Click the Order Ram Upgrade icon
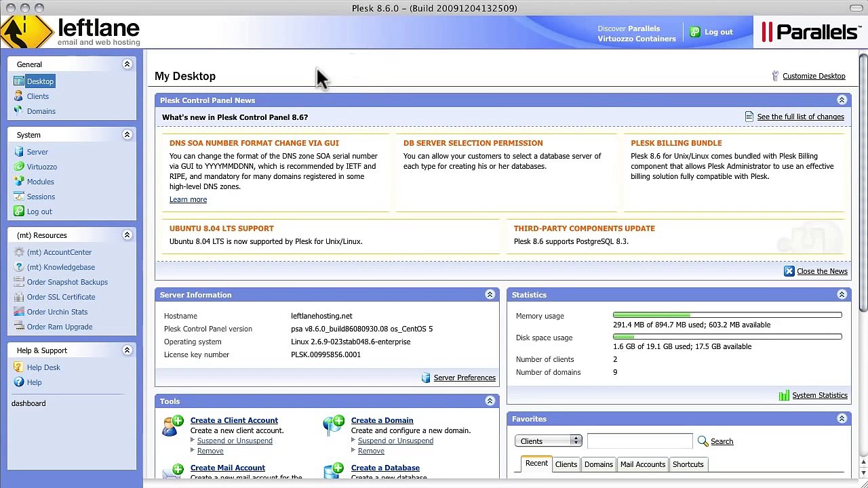 tap(19, 327)
